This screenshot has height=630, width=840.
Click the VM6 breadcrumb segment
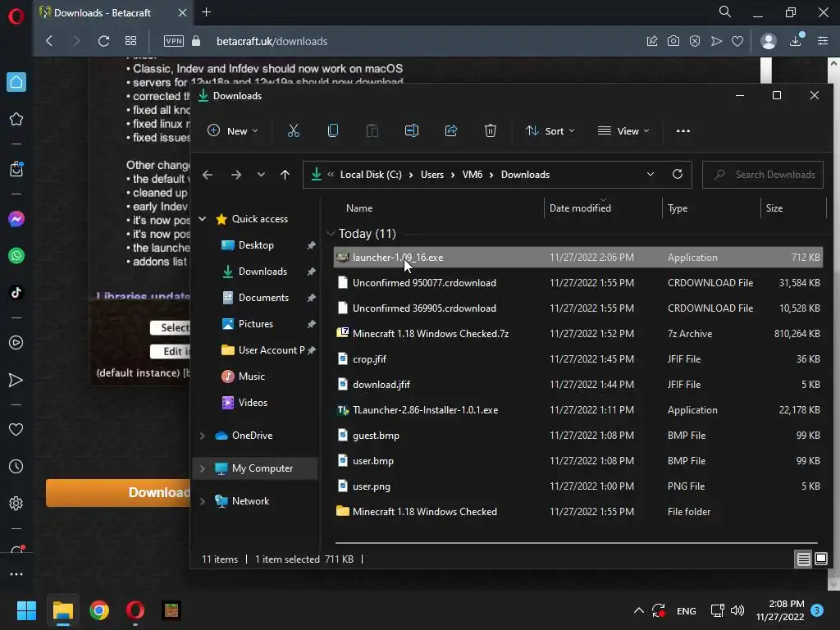(x=472, y=175)
